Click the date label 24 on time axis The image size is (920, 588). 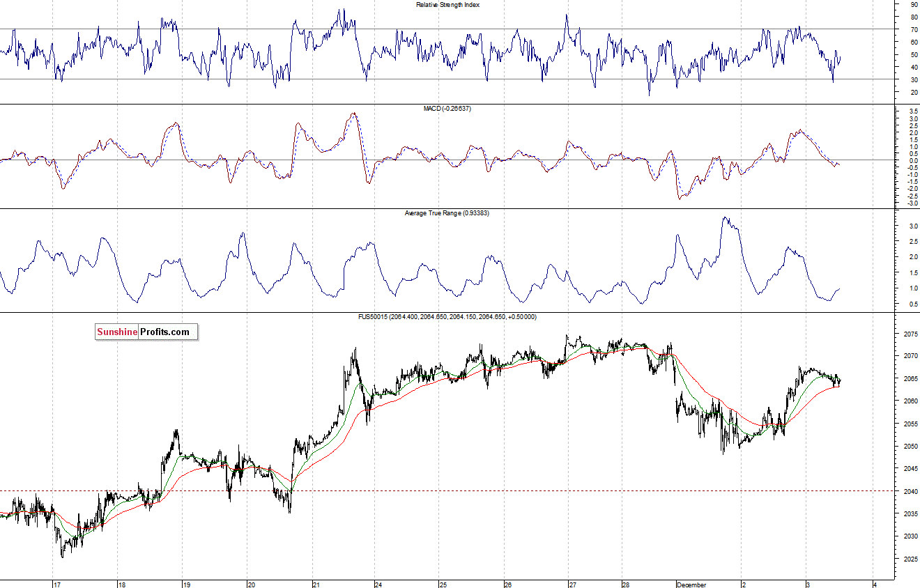(378, 585)
